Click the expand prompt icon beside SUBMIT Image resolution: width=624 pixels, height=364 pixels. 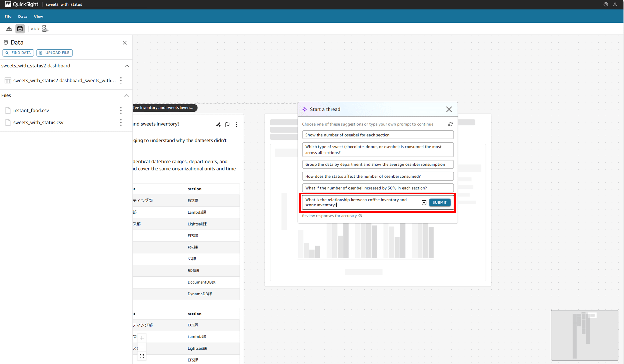pyautogui.click(x=424, y=203)
